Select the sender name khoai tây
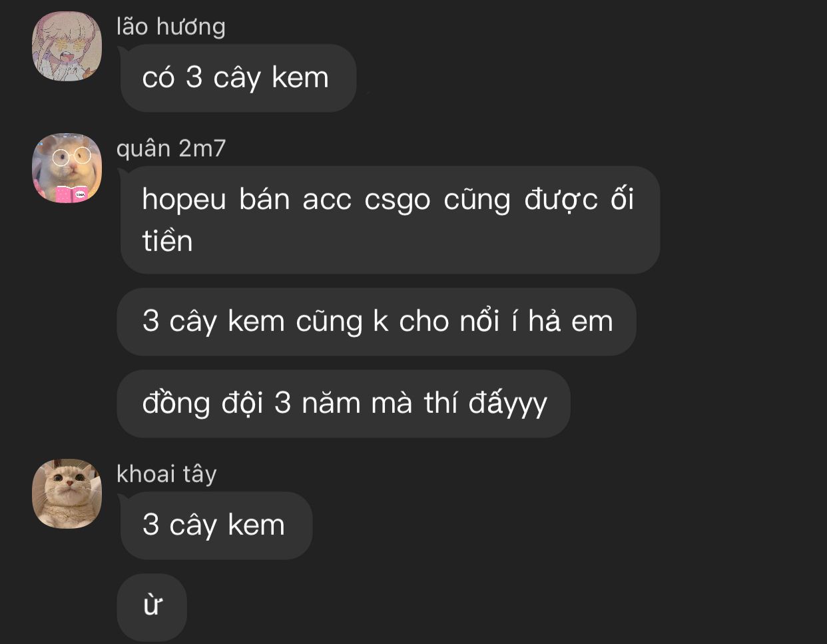 pos(166,474)
